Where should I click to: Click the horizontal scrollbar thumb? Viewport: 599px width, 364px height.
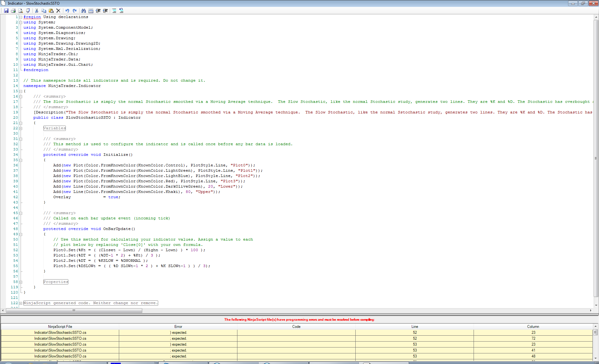74,310
